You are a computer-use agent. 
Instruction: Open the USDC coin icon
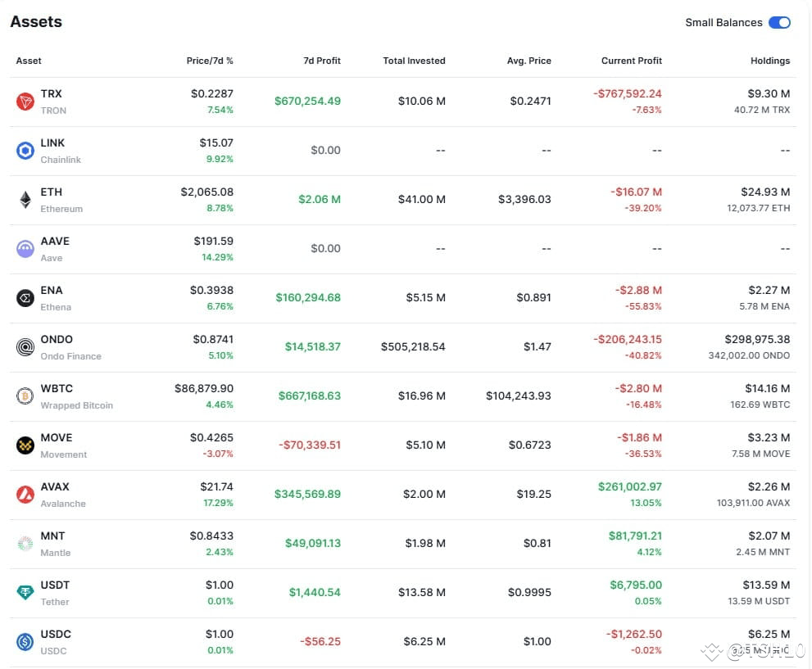(x=25, y=642)
